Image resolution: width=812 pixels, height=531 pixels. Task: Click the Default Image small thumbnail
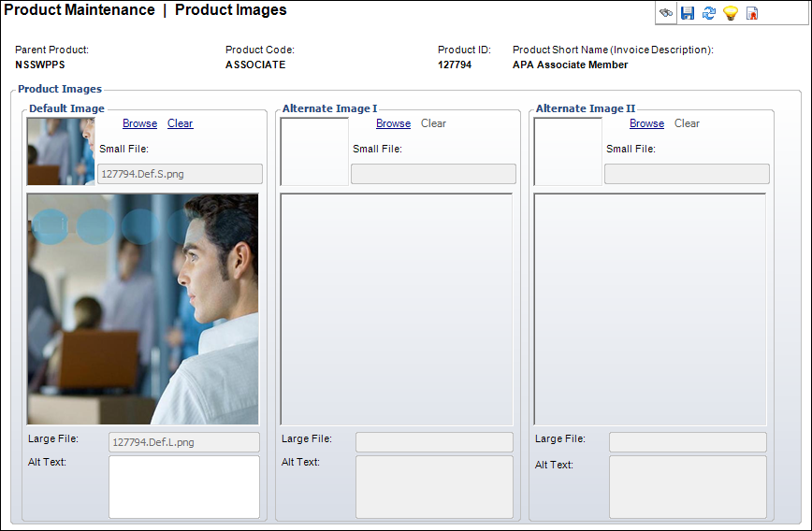pyautogui.click(x=61, y=151)
